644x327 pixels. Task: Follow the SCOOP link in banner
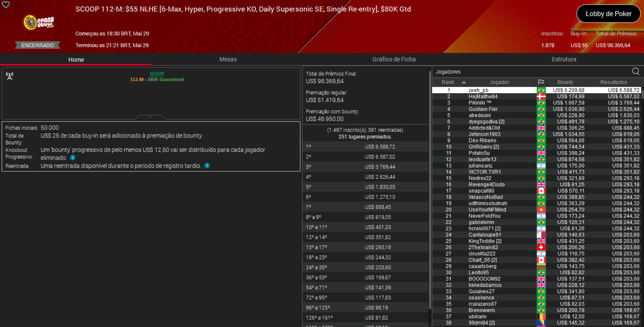tap(157, 73)
